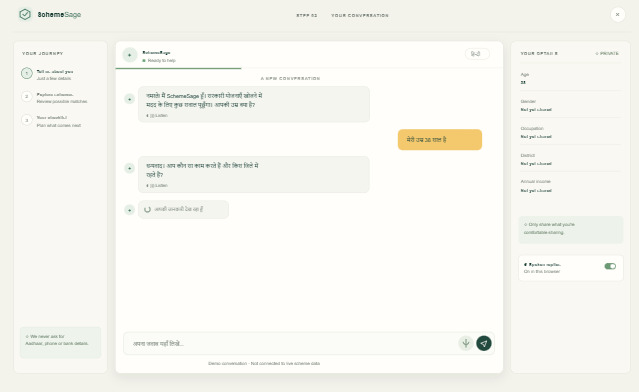Click the Occupation field in Your Details
This screenshot has height=392, width=639.
tap(571, 132)
